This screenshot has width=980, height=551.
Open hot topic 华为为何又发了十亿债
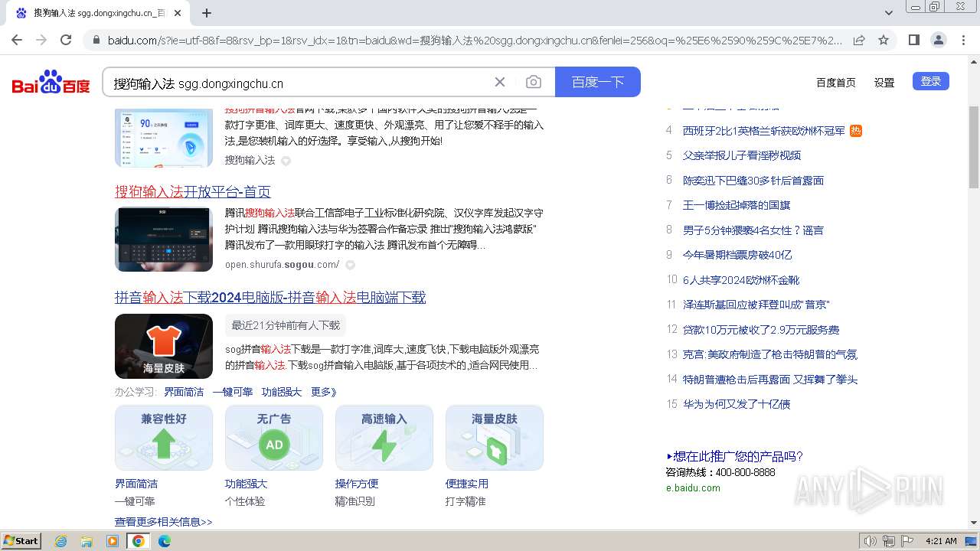(737, 404)
